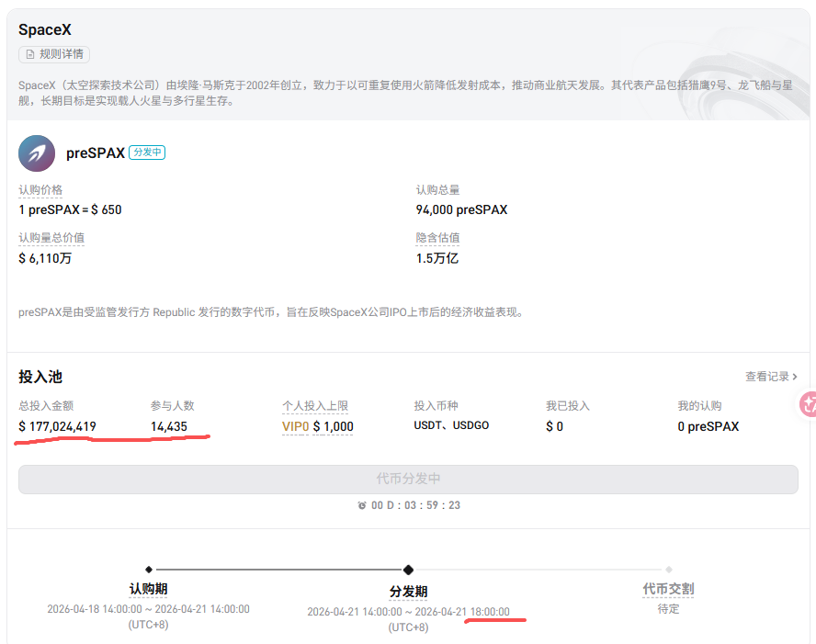
Task: Click the dashed 认购总量 label
Action: point(439,189)
